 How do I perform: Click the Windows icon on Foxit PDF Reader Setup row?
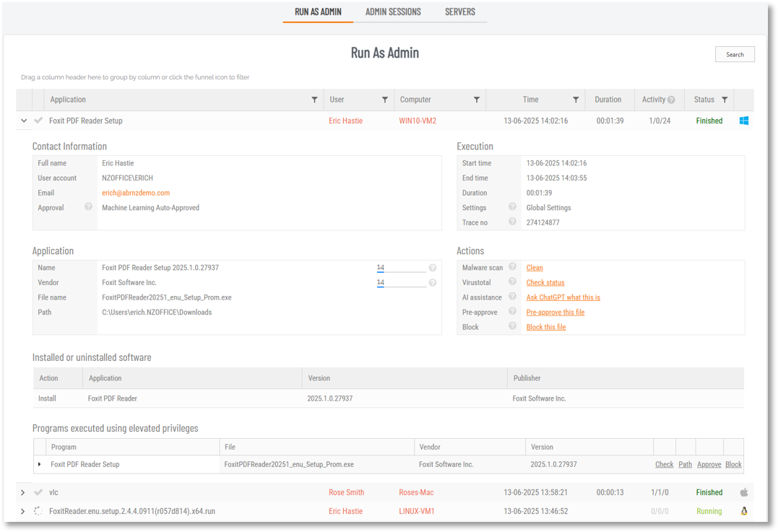[x=744, y=121]
